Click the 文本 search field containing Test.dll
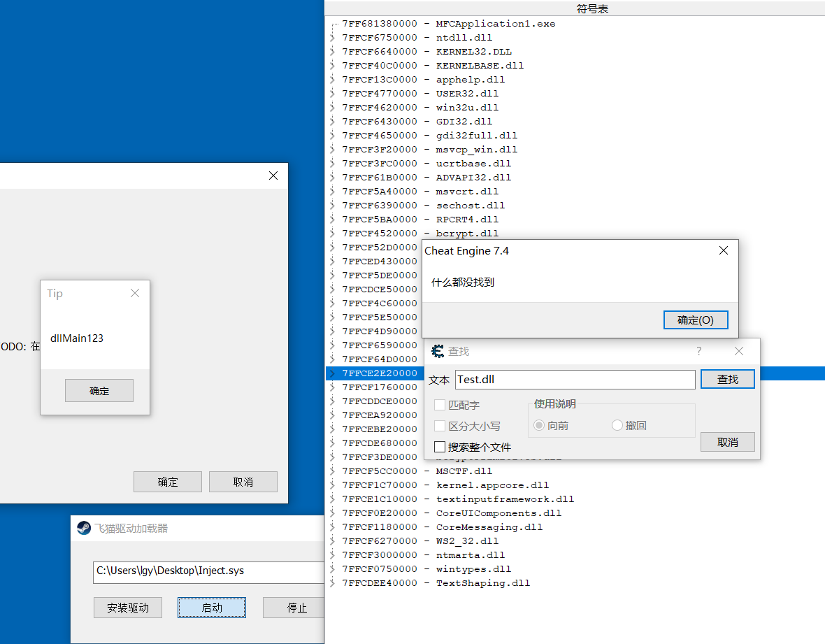Screen dimensions: 825x644 [575, 380]
